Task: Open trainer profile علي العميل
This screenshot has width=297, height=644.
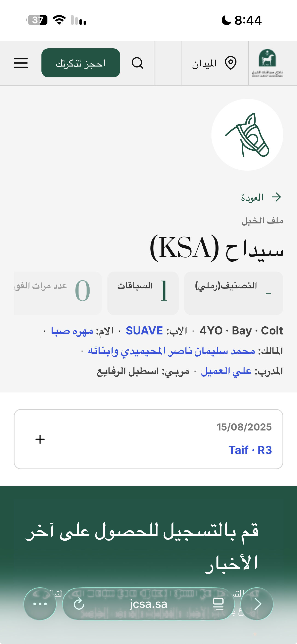Action: pos(226,371)
